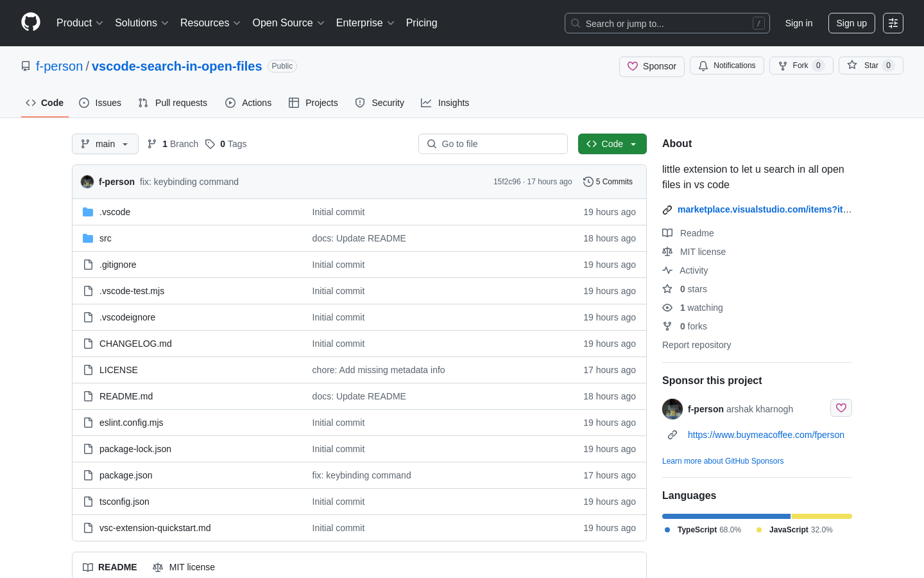This screenshot has height=578, width=924.
Task: Select the MIT license tab below file list
Action: 184,567
